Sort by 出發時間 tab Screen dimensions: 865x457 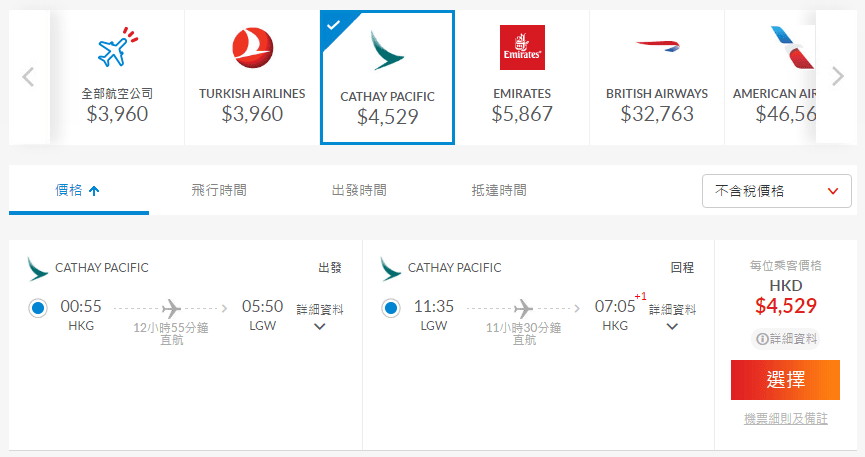(359, 190)
